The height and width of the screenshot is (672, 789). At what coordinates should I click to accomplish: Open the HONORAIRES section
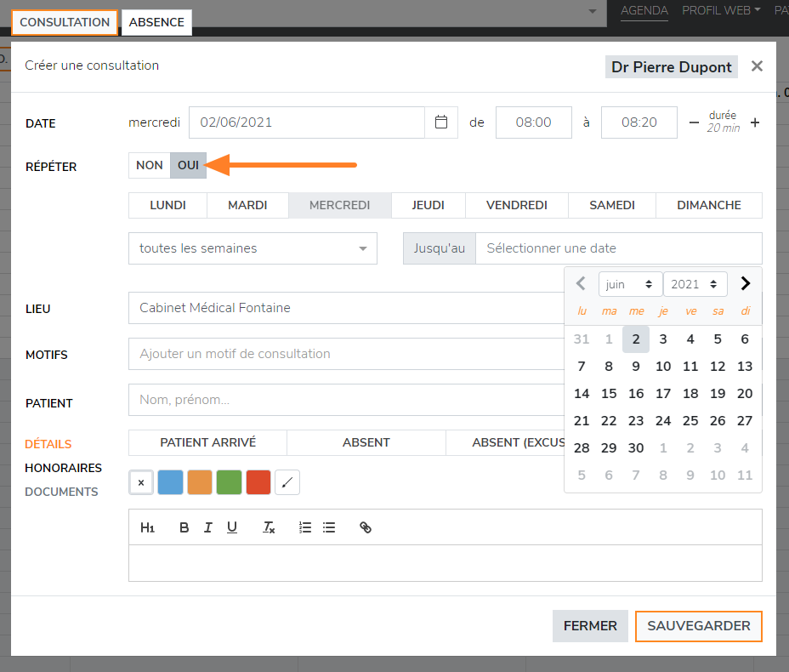pos(63,468)
